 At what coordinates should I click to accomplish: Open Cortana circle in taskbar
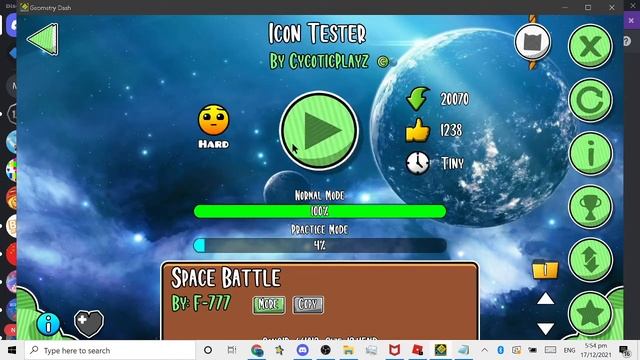pyautogui.click(x=208, y=350)
